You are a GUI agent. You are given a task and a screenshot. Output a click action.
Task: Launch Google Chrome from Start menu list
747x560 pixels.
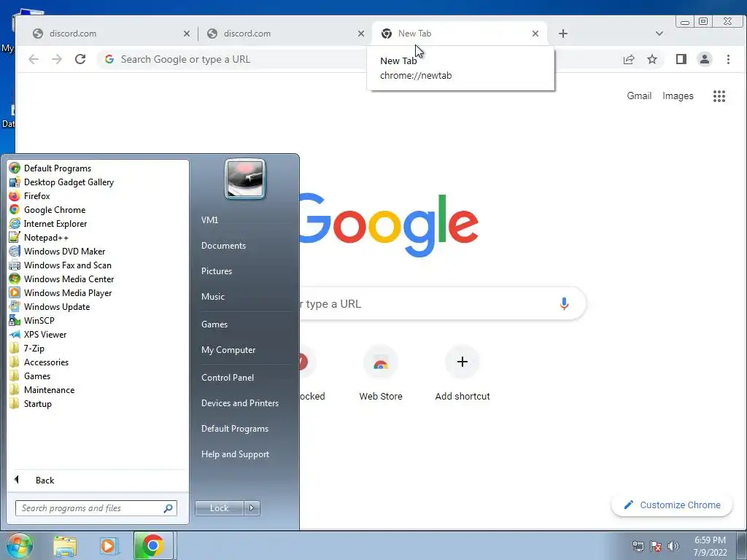[x=98, y=209]
